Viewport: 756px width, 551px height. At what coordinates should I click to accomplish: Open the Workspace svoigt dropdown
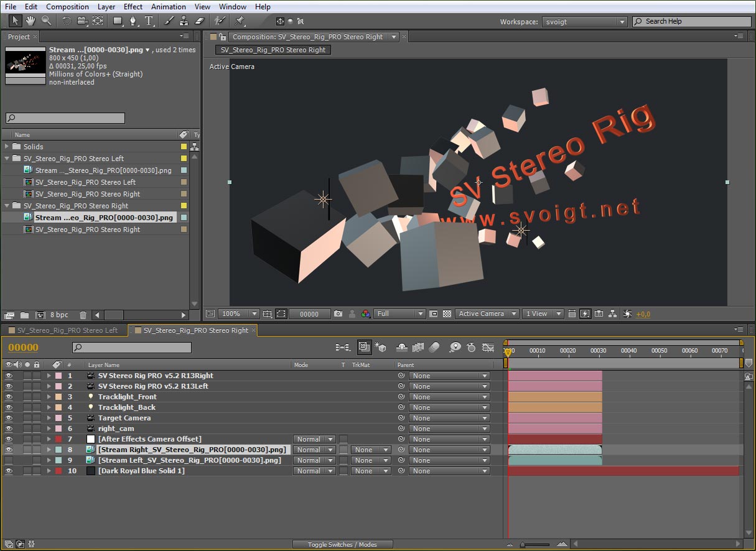tap(585, 22)
